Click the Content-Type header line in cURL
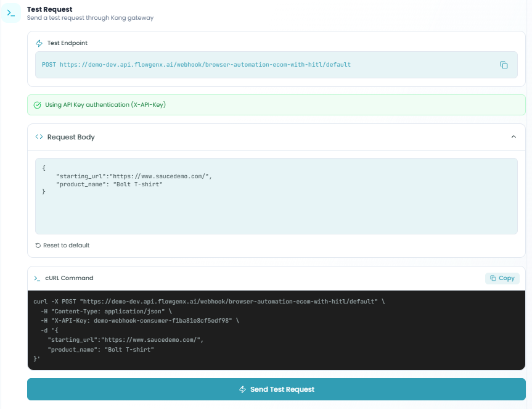532x409 pixels. click(x=106, y=312)
